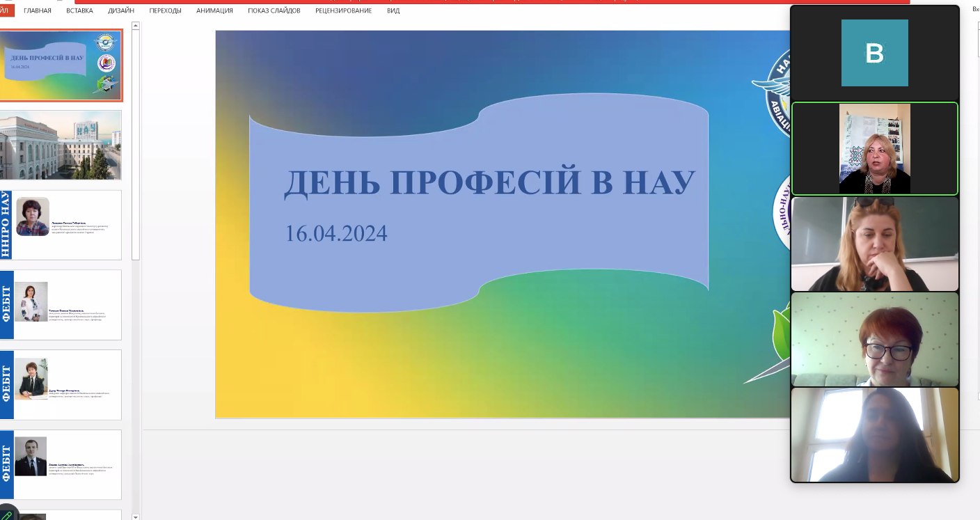Open the ДИЗАЙН ribbon tab
The image size is (980, 520).
point(121,10)
